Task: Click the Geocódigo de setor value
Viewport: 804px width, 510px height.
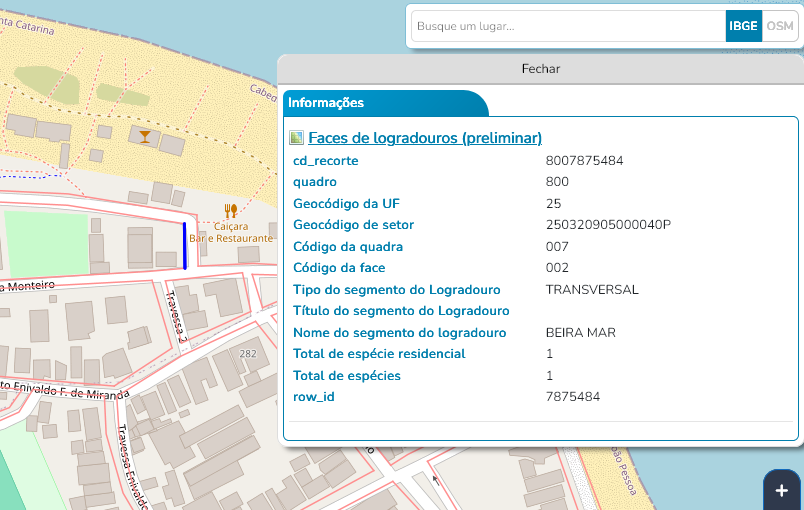Action: 608,225
